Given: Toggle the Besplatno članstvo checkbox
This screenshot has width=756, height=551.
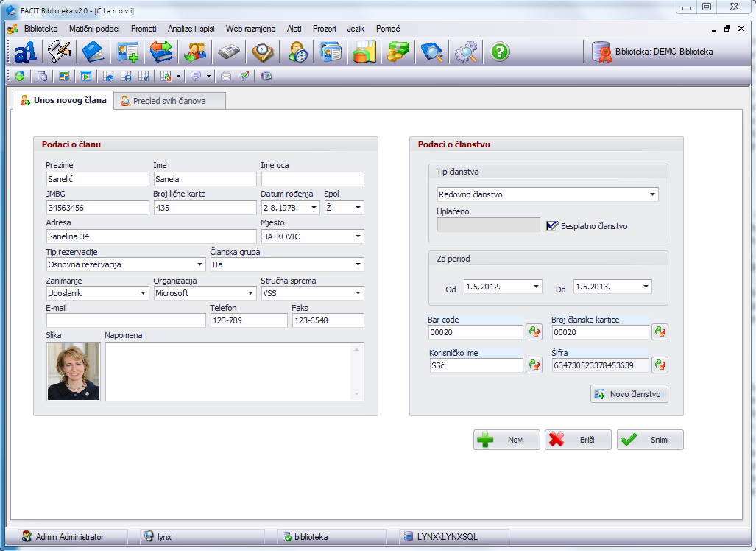Looking at the screenshot, I should (x=553, y=225).
